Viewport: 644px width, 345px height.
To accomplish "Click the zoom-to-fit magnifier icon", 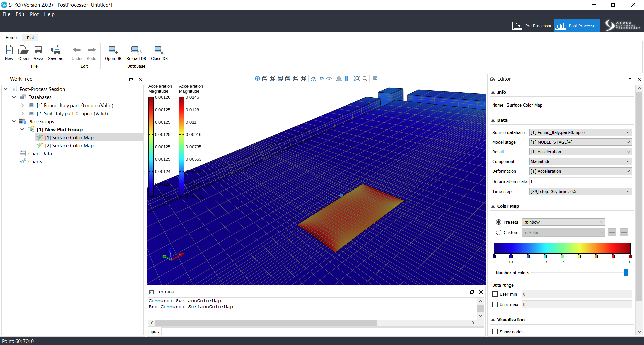I will click(x=357, y=78).
